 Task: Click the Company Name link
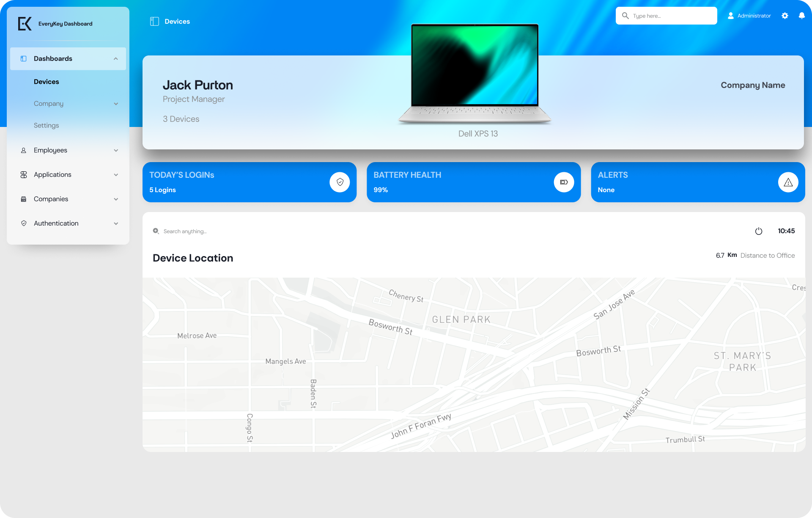point(753,85)
